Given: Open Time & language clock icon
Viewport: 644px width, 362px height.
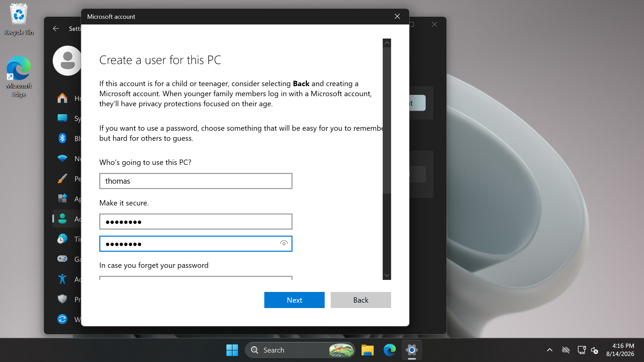Looking at the screenshot, I should [x=62, y=239].
